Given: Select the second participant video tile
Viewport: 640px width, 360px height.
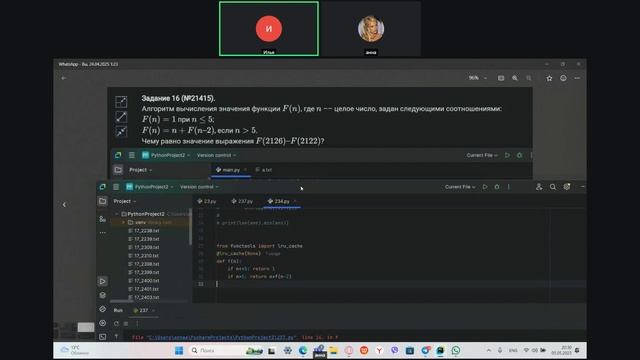Looking at the screenshot, I should 371,29.
